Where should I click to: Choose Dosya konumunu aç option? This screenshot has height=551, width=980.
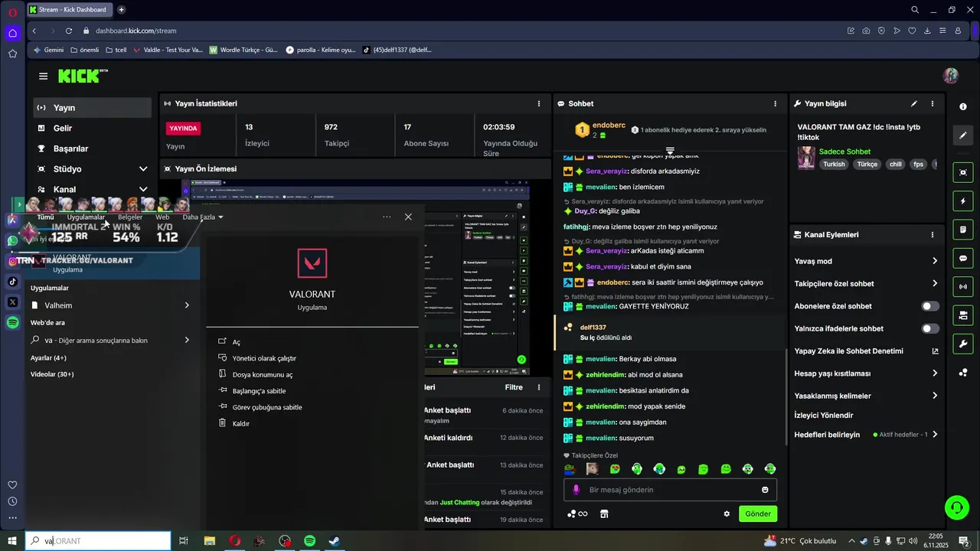pos(263,374)
